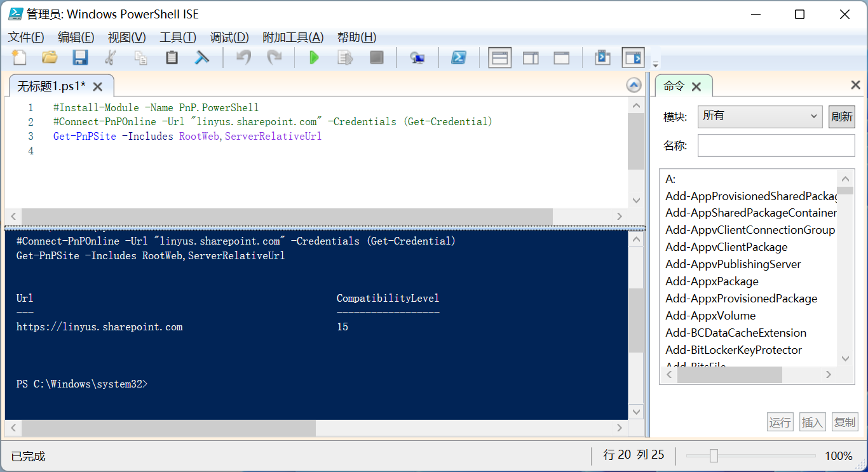Click the PS C:\Windows\system32> prompt

click(82, 384)
